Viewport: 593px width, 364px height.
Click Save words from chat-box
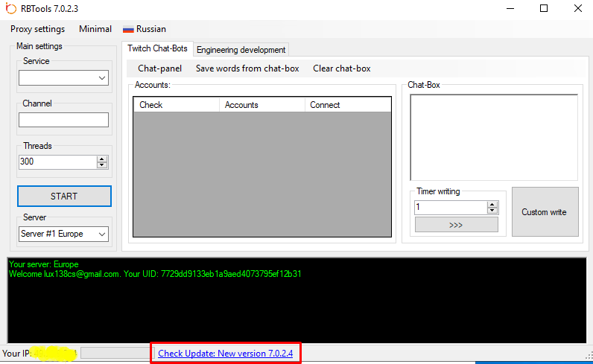[247, 68]
